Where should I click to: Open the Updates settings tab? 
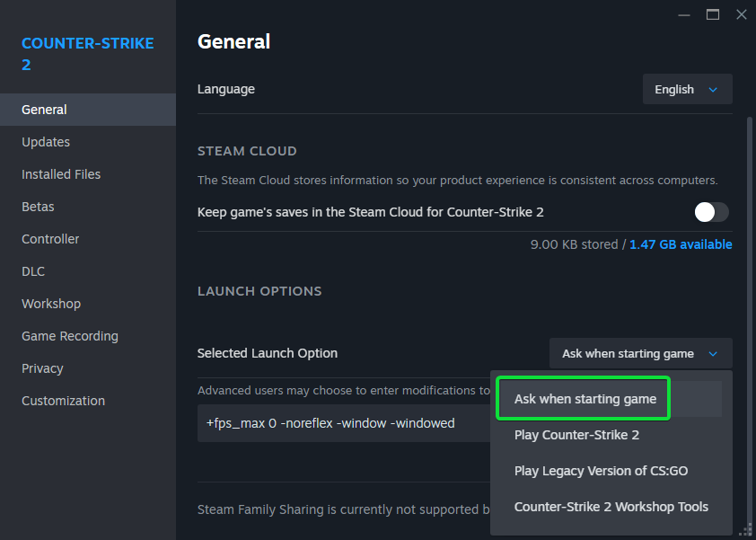(46, 142)
